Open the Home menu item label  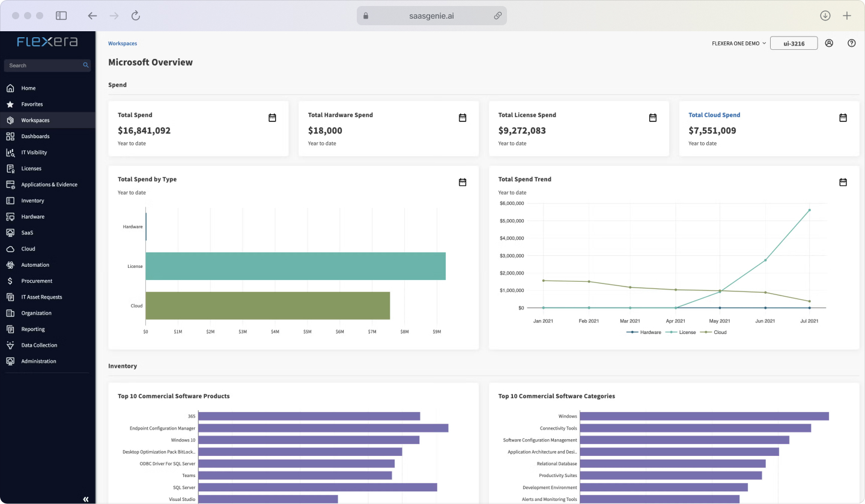tap(28, 88)
